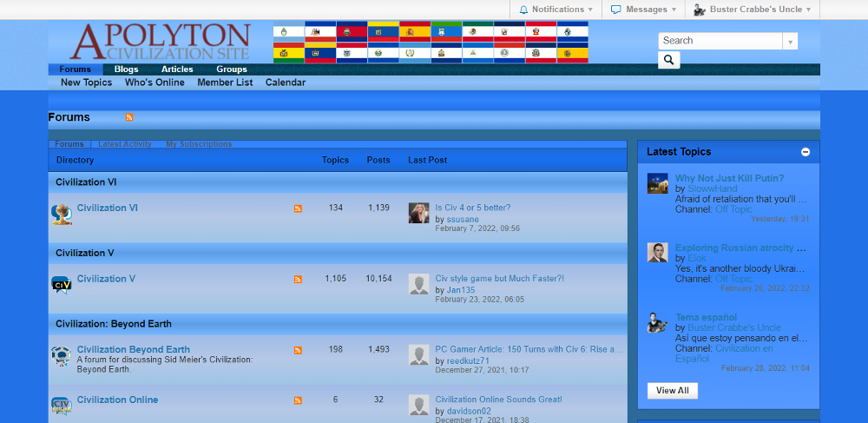This screenshot has height=423, width=868.
Task: Open ssusane's avatar in Last Post column
Action: click(419, 214)
